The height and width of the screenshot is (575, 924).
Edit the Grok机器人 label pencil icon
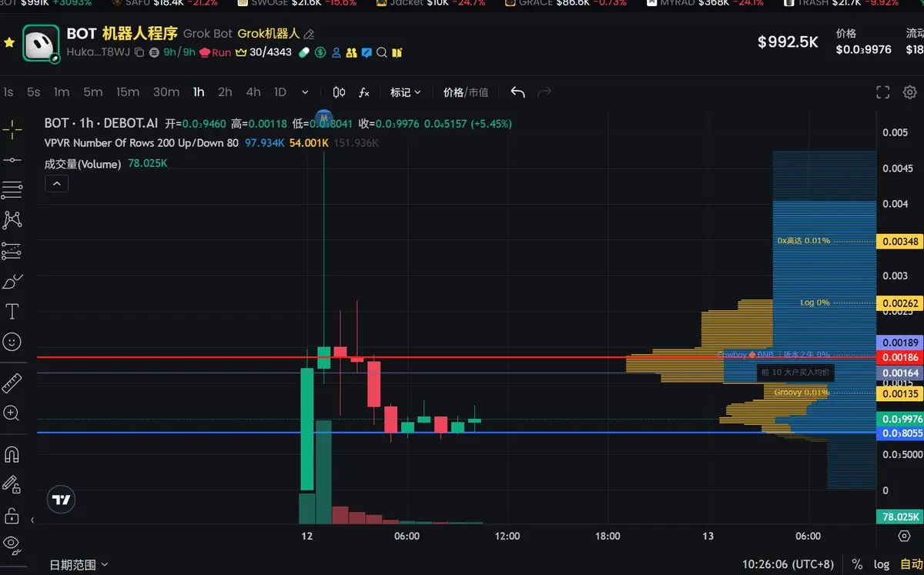(309, 34)
